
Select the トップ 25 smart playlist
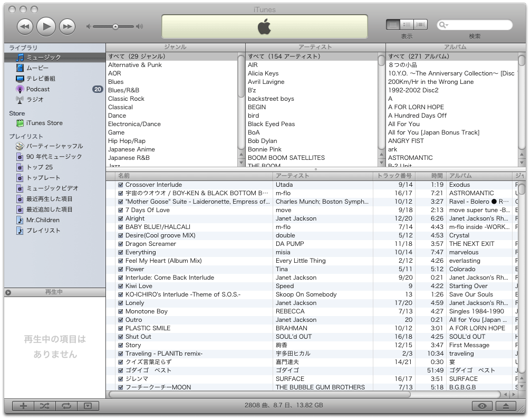(55, 167)
